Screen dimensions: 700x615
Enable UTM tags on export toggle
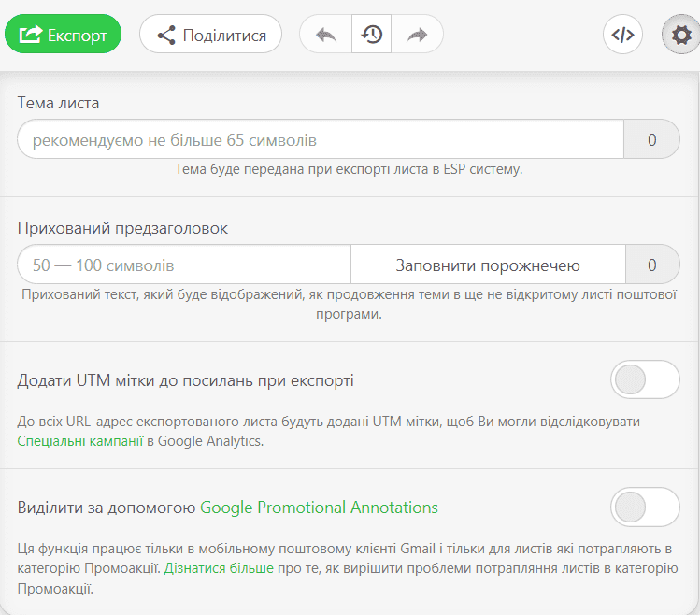coord(645,380)
